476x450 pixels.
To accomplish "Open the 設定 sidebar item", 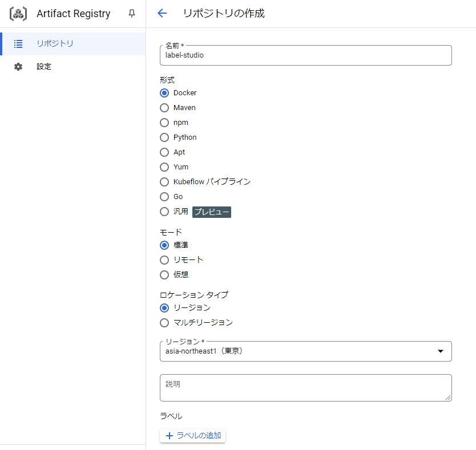I will coord(73,67).
